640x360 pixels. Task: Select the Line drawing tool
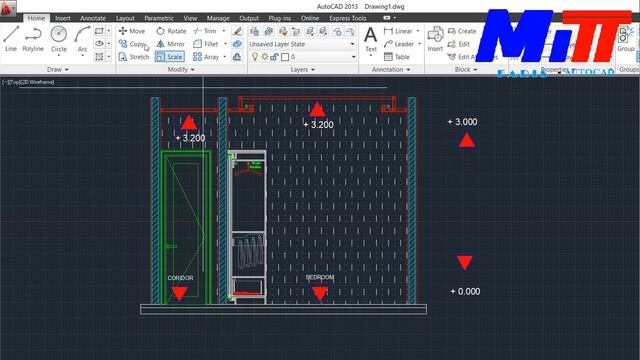click(11, 39)
